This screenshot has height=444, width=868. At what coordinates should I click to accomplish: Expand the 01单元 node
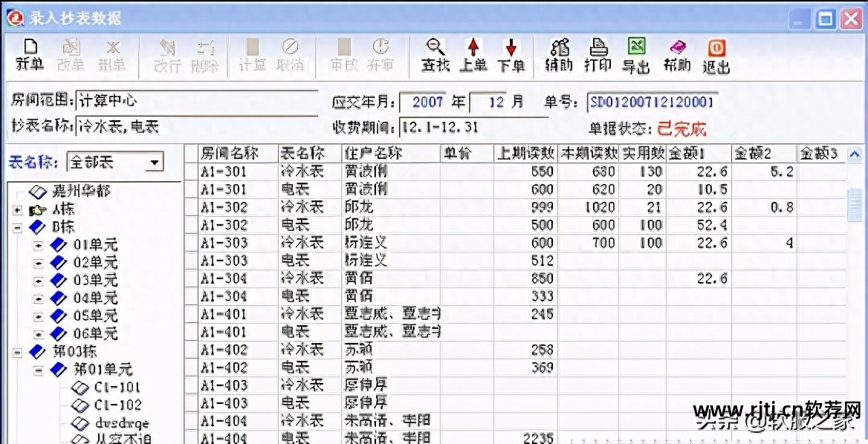(x=38, y=246)
